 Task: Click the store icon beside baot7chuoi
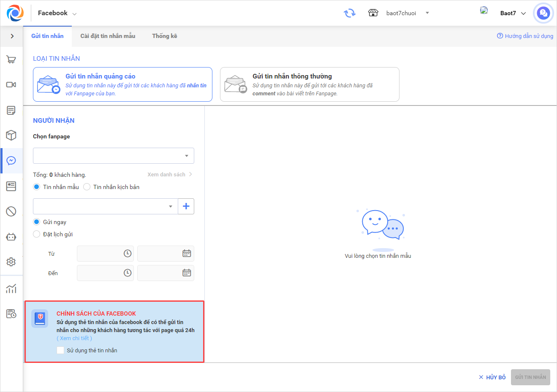coord(373,13)
